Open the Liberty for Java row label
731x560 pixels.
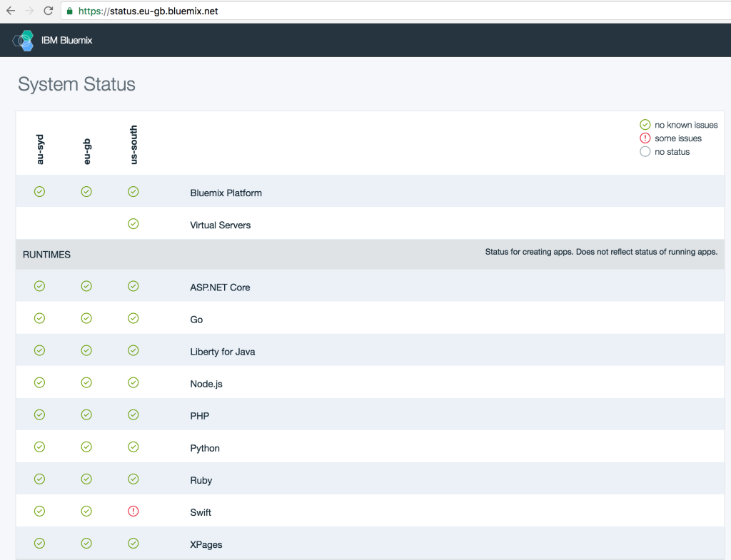(x=223, y=352)
